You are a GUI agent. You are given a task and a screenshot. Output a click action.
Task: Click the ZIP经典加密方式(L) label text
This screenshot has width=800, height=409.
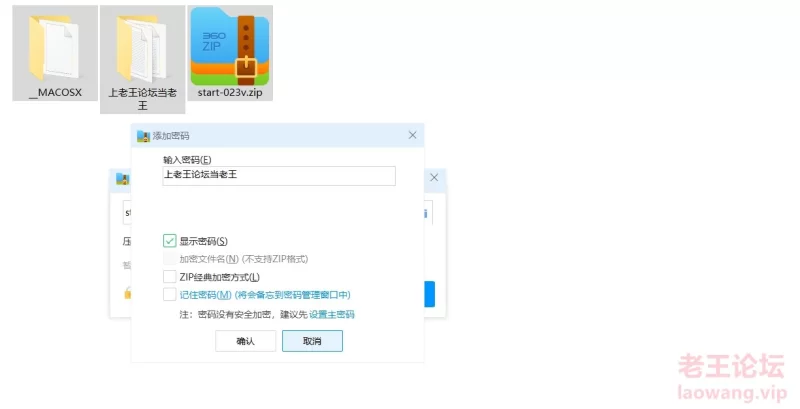click(x=219, y=277)
